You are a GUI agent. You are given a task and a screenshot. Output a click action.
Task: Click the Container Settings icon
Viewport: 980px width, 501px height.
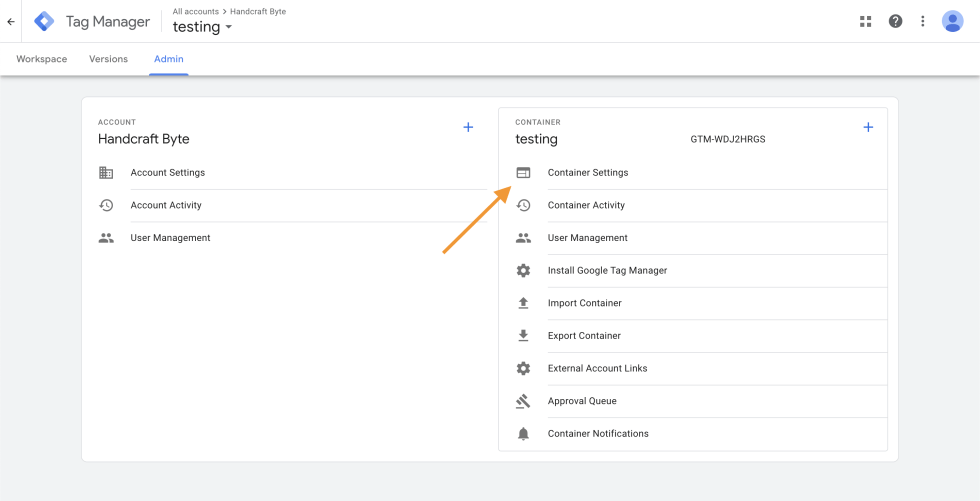(523, 173)
